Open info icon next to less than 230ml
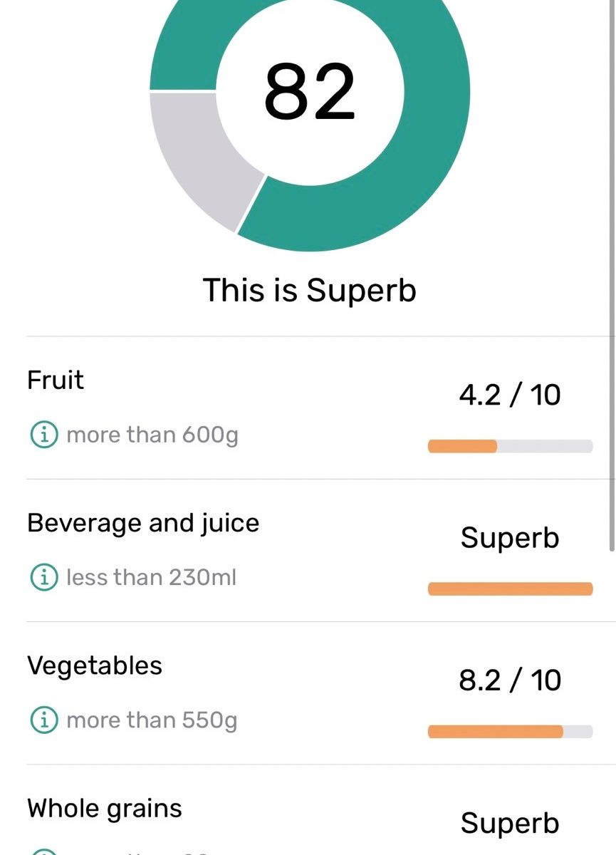This screenshot has height=855, width=616. [x=43, y=577]
